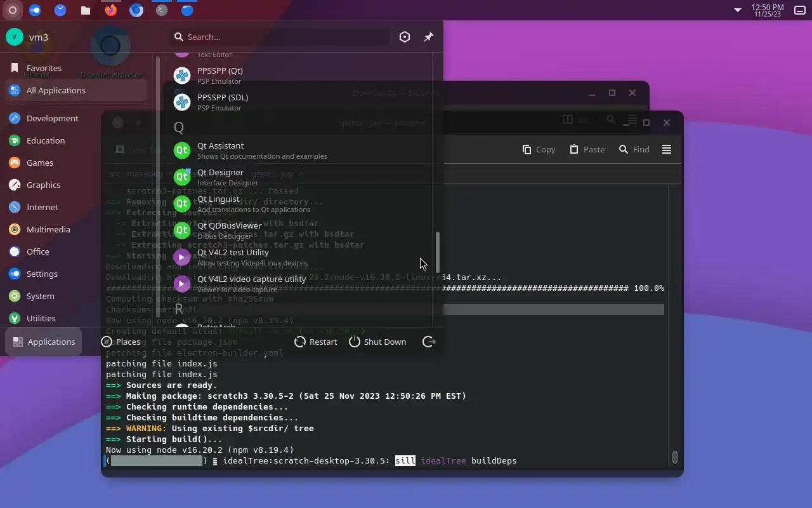Open the Games category
Screen dimensions: 812x508
[76, 163]
